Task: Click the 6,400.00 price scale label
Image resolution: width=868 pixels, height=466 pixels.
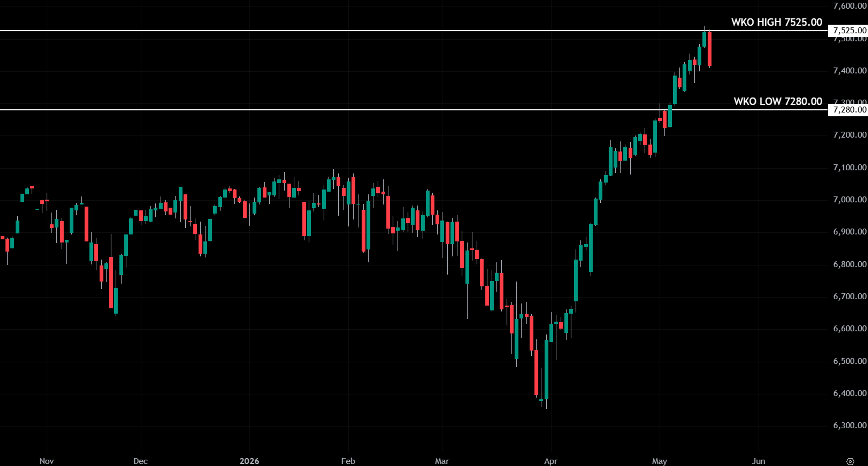Action: click(849, 393)
